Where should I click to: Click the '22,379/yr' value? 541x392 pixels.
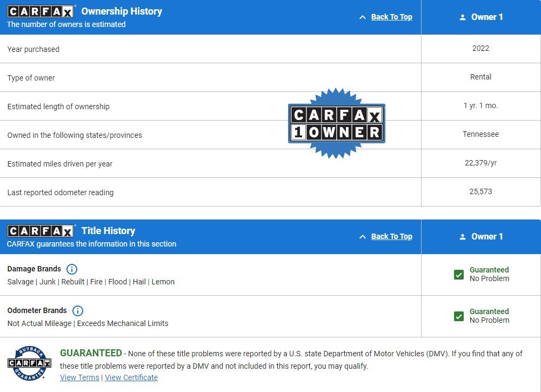(480, 163)
